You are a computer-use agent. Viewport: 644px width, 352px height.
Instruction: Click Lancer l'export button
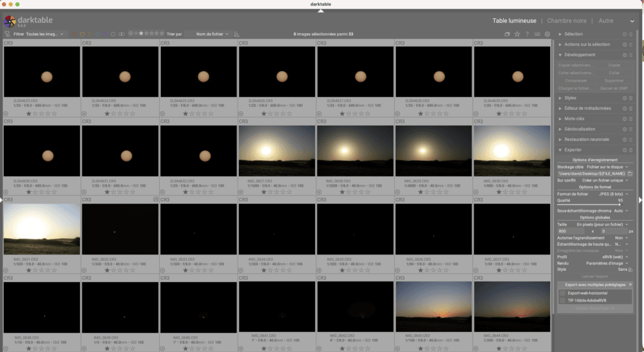click(x=595, y=276)
